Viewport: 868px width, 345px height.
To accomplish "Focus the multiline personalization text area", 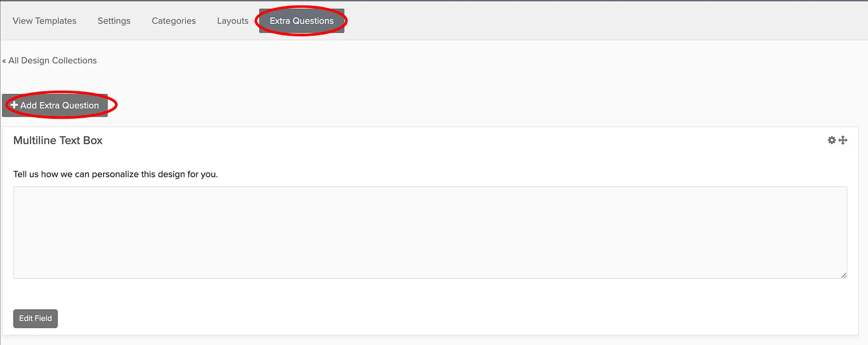I will pos(430,233).
